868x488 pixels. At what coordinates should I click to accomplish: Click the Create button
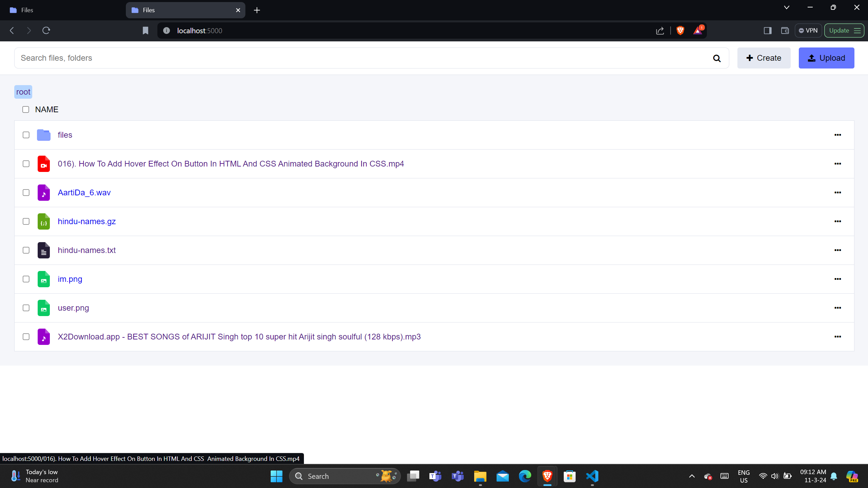[x=764, y=58]
